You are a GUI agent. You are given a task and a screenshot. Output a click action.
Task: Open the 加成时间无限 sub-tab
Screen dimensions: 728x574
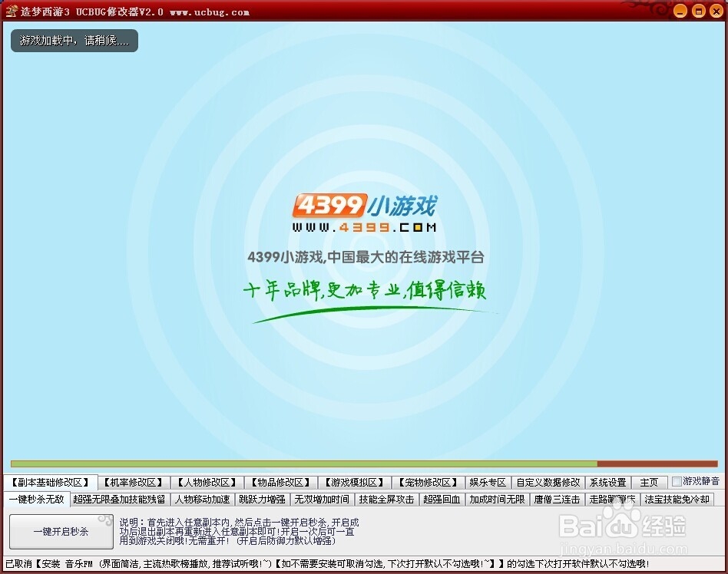tap(498, 500)
